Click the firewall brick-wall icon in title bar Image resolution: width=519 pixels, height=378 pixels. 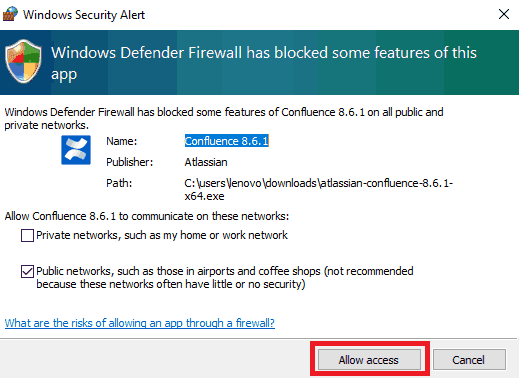(10, 14)
